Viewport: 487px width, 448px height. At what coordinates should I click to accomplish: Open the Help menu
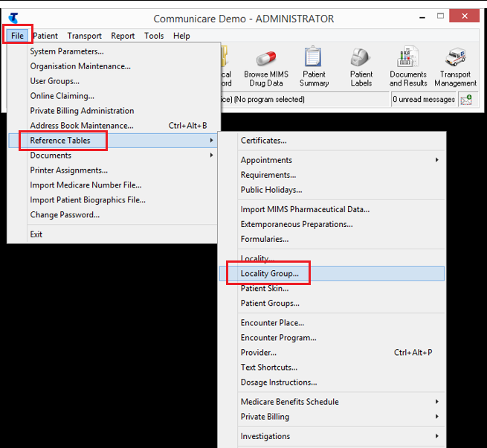[x=181, y=36]
